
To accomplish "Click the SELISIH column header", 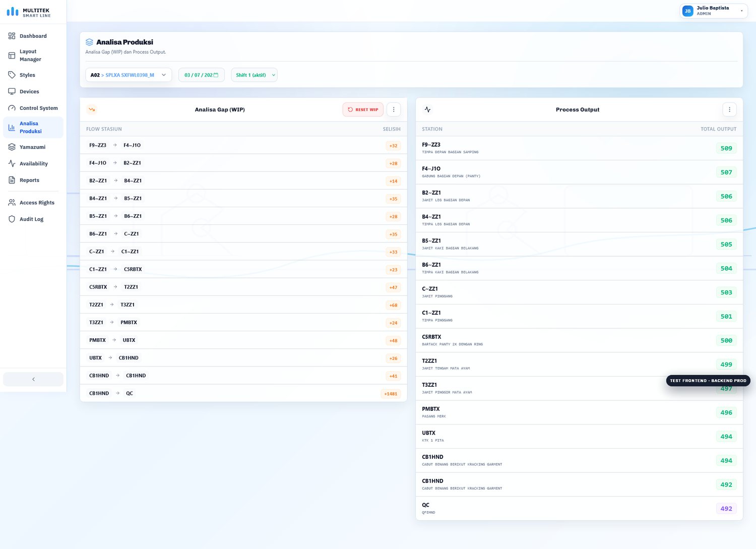I will (x=392, y=129).
